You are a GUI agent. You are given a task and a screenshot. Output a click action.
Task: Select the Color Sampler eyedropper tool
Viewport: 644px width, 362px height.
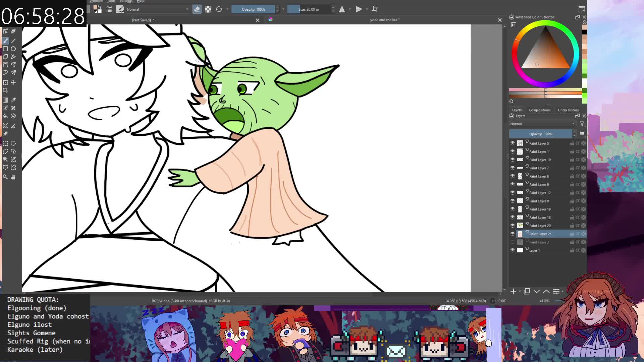click(x=13, y=100)
